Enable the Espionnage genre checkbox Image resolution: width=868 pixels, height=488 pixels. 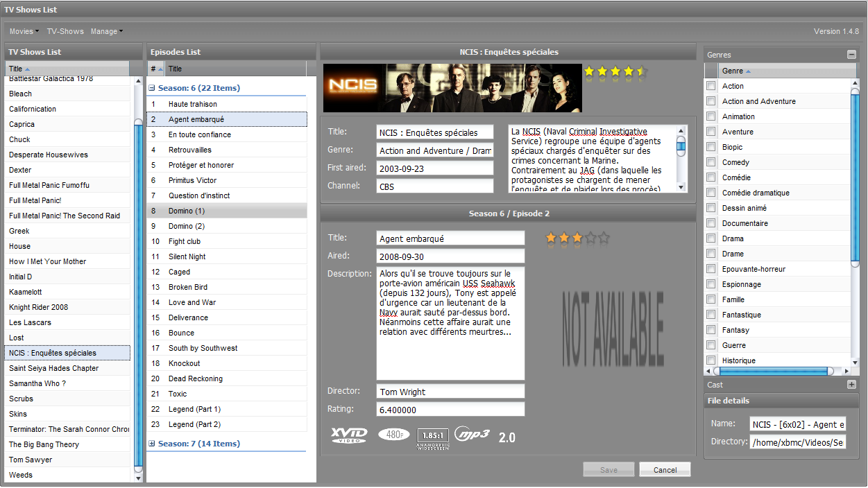710,284
